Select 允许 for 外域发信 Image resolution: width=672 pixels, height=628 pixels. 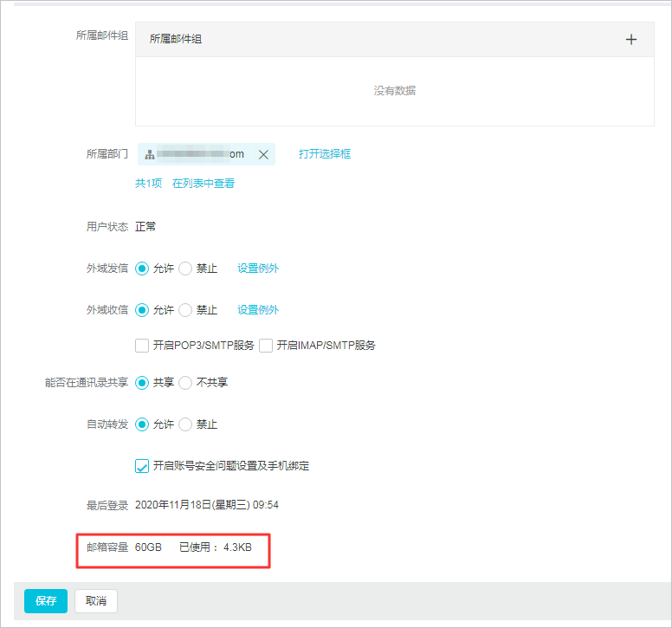[x=142, y=269]
